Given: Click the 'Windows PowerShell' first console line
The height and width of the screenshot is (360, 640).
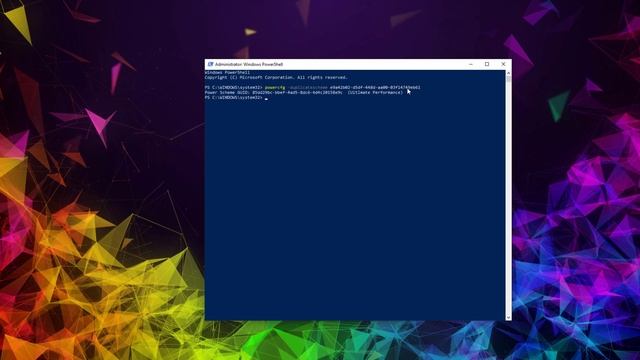Looking at the screenshot, I should (227, 73).
